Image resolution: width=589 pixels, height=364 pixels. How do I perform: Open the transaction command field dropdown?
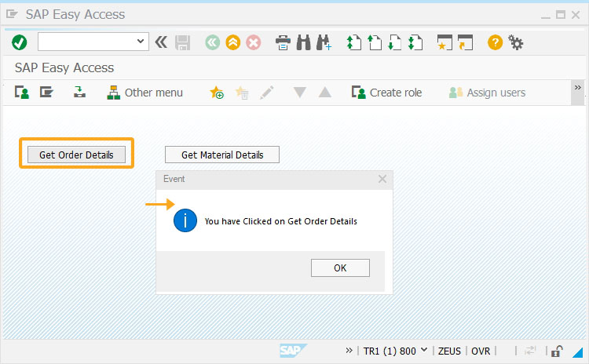(x=141, y=42)
